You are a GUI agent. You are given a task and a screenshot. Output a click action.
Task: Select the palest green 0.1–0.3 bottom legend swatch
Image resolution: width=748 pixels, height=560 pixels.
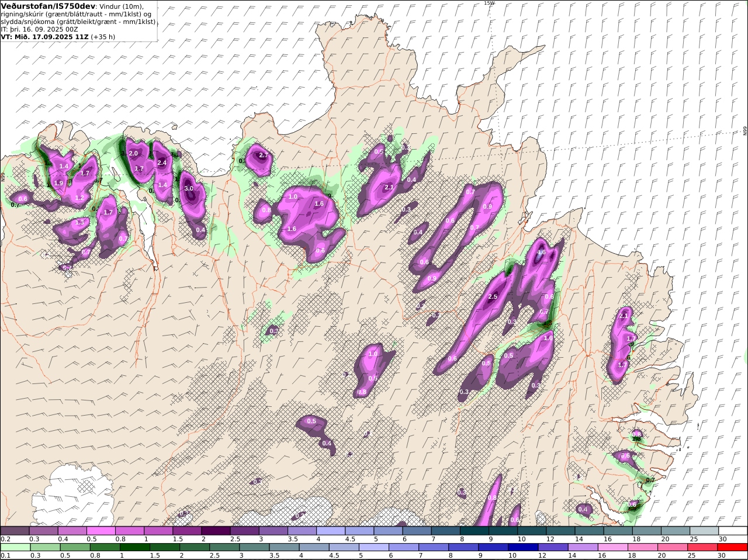coord(15,548)
